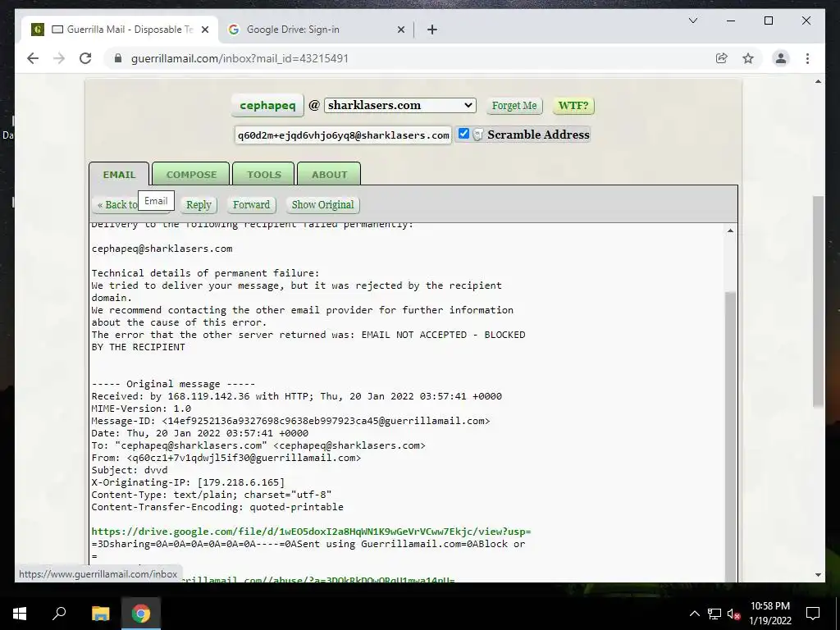Open a new Chrome tab
This screenshot has width=840, height=630.
(432, 30)
